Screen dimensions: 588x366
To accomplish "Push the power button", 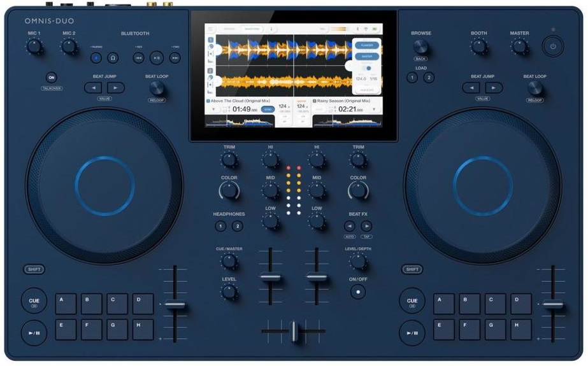I will [553, 46].
